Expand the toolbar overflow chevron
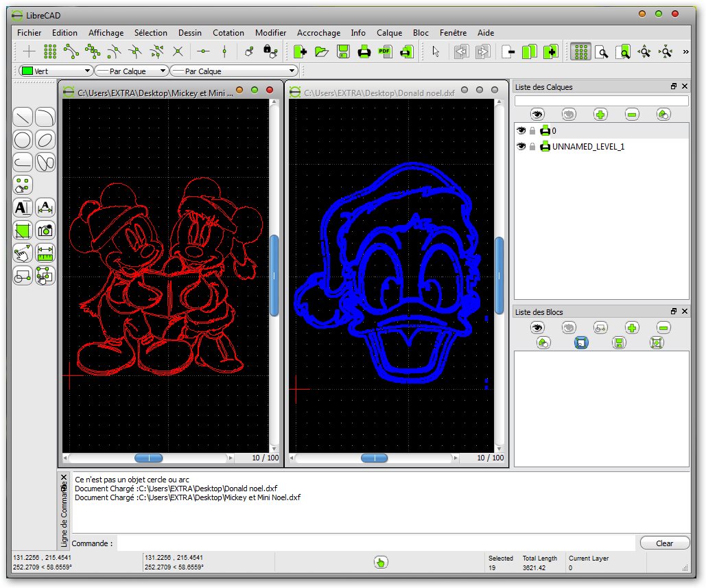 click(x=686, y=51)
